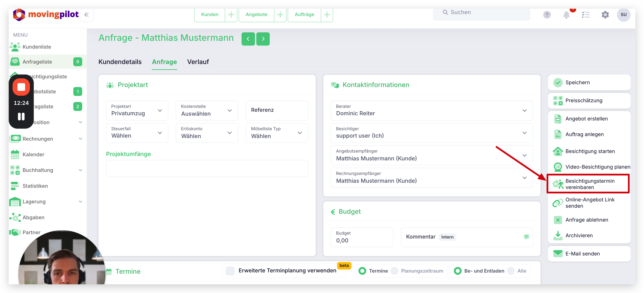Click the Angebot erstellen document icon
Viewport: 644px width, 293px height.
(557, 119)
